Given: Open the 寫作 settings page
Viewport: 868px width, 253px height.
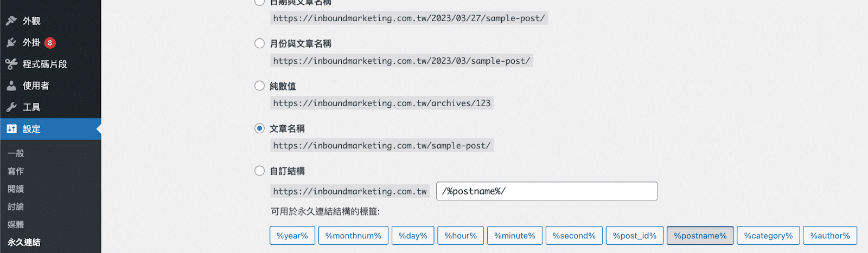Looking at the screenshot, I should [x=16, y=171].
